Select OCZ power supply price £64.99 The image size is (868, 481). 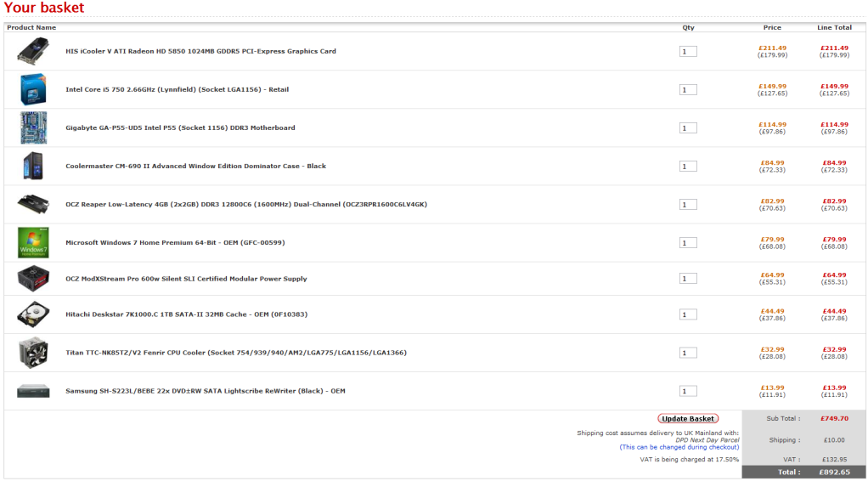coord(772,275)
